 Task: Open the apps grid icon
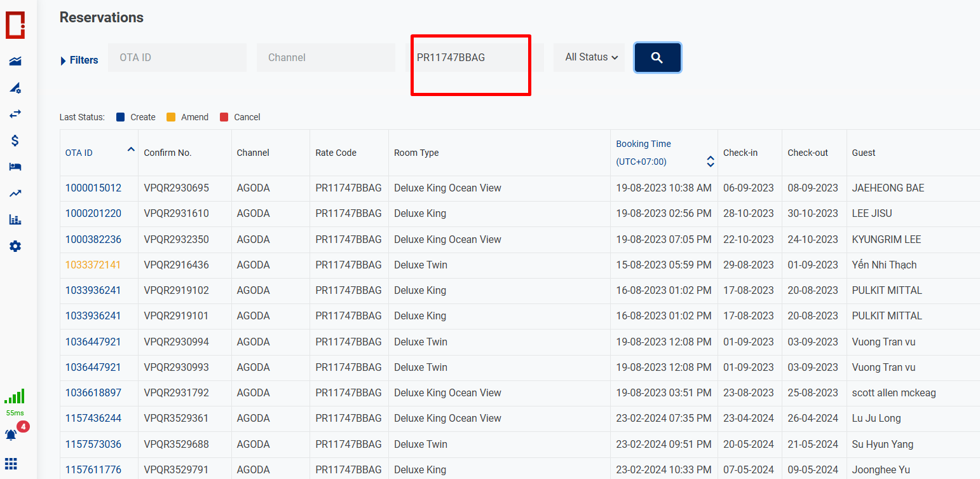pyautogui.click(x=11, y=464)
